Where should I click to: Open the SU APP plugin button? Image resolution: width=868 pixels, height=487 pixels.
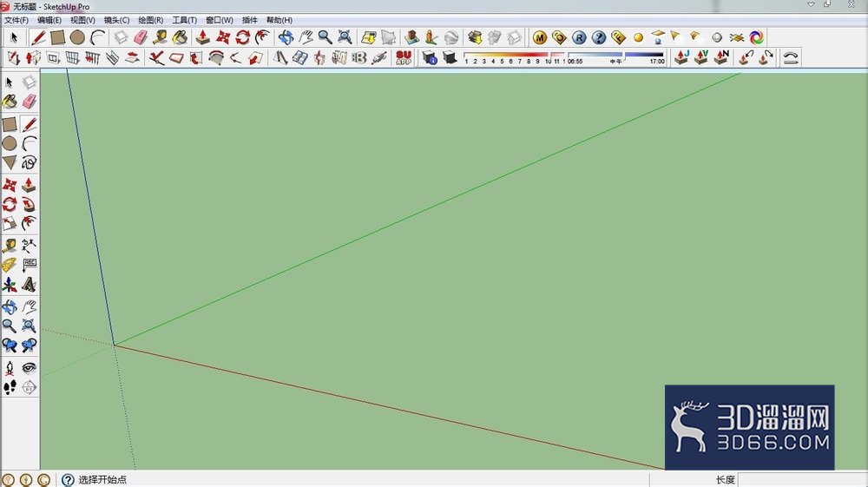[x=404, y=57]
